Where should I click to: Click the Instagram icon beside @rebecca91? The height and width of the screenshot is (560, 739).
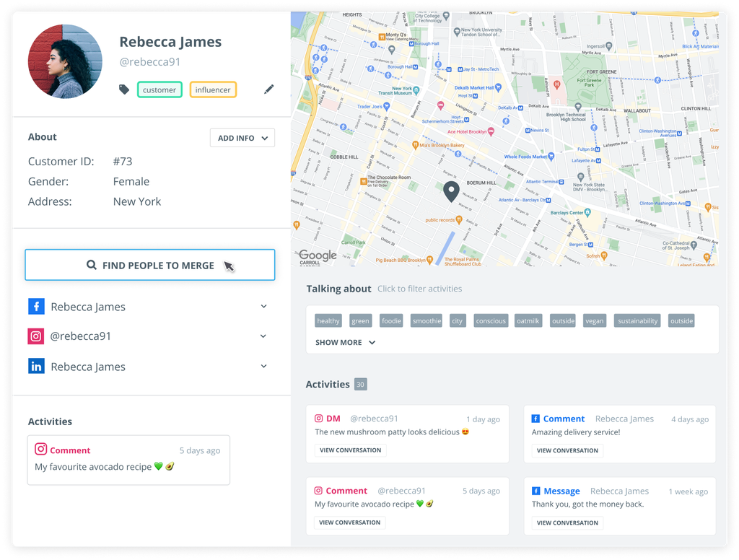36,336
